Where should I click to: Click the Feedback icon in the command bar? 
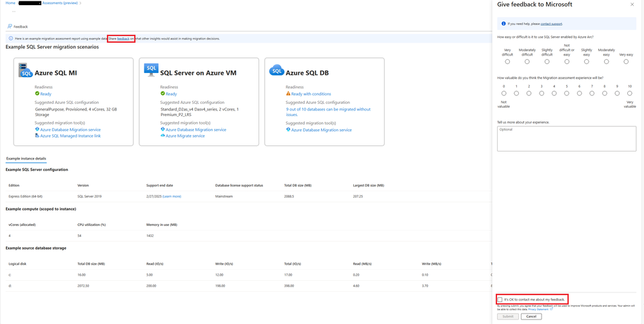coord(10,26)
